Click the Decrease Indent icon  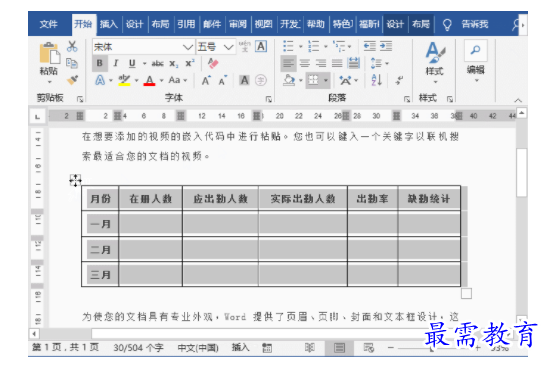coord(369,46)
